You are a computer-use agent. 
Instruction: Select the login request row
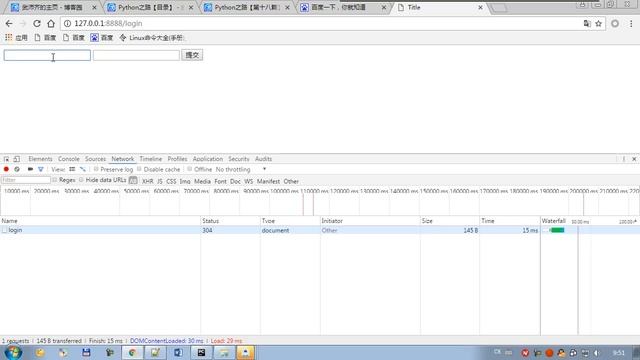tap(320, 230)
